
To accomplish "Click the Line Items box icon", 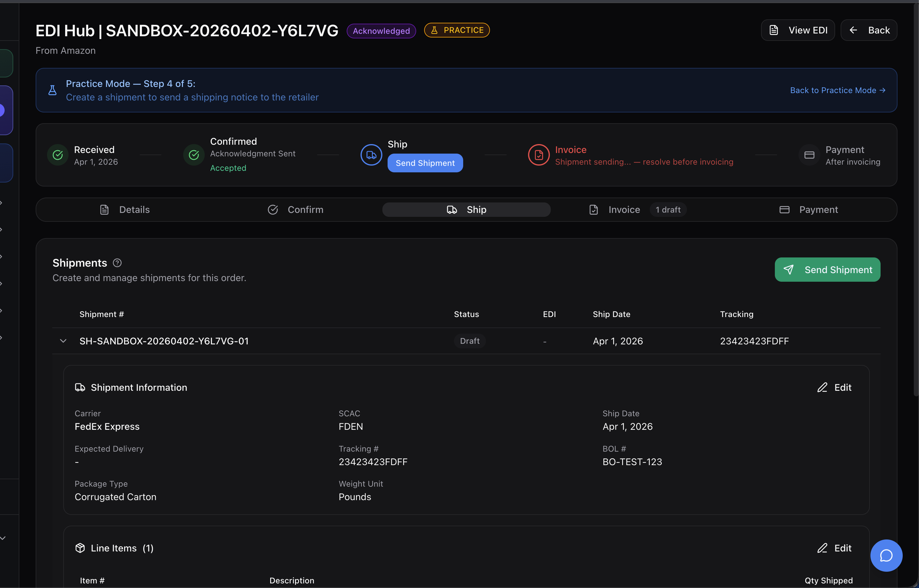I will pos(80,548).
